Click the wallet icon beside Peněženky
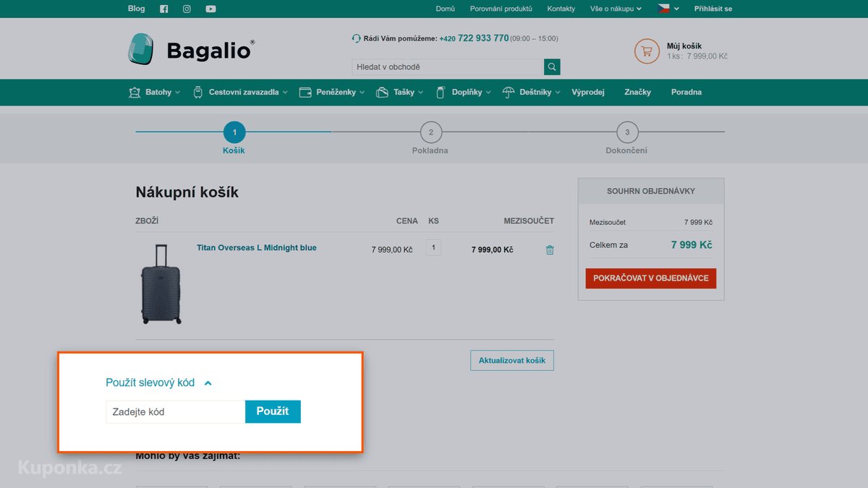This screenshot has height=488, width=868. point(305,93)
